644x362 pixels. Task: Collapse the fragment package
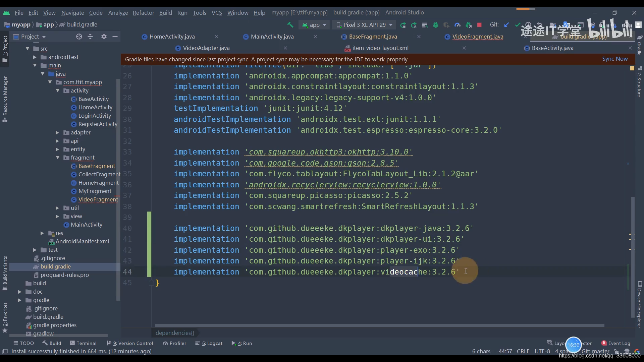click(58, 158)
